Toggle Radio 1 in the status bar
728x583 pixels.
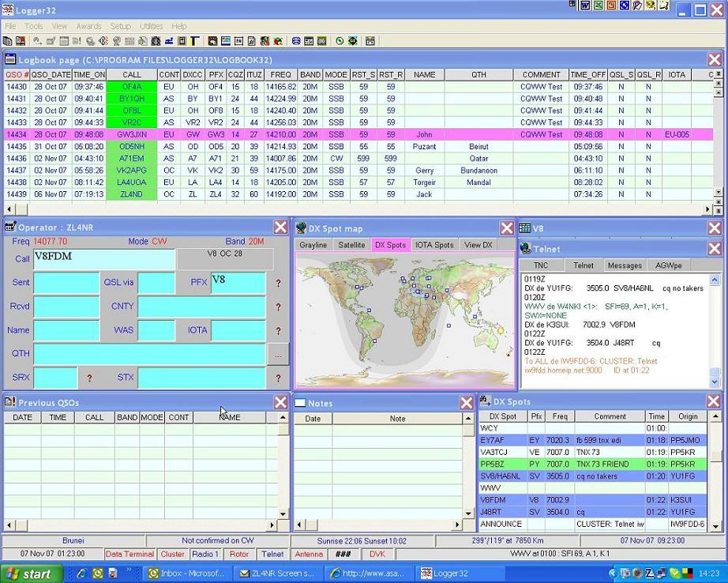pos(205,555)
